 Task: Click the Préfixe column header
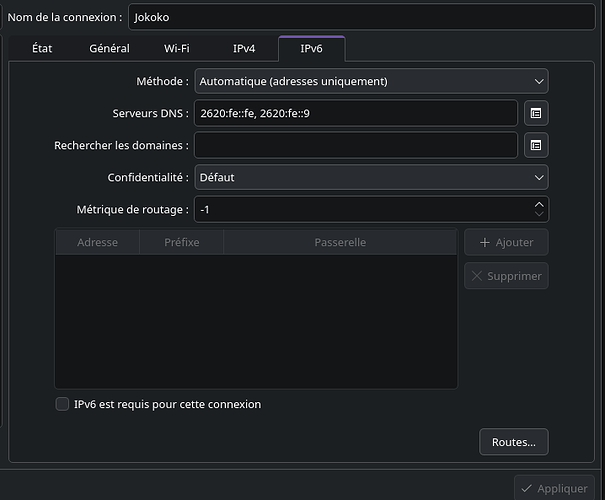pos(182,242)
